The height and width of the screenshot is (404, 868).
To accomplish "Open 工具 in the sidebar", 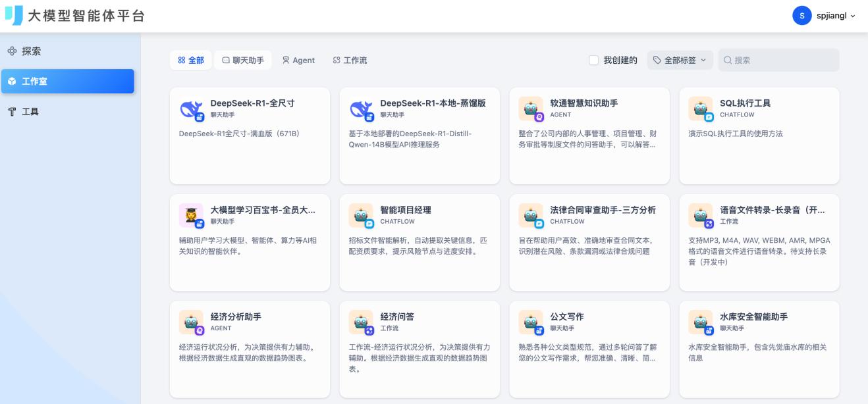I will point(30,112).
